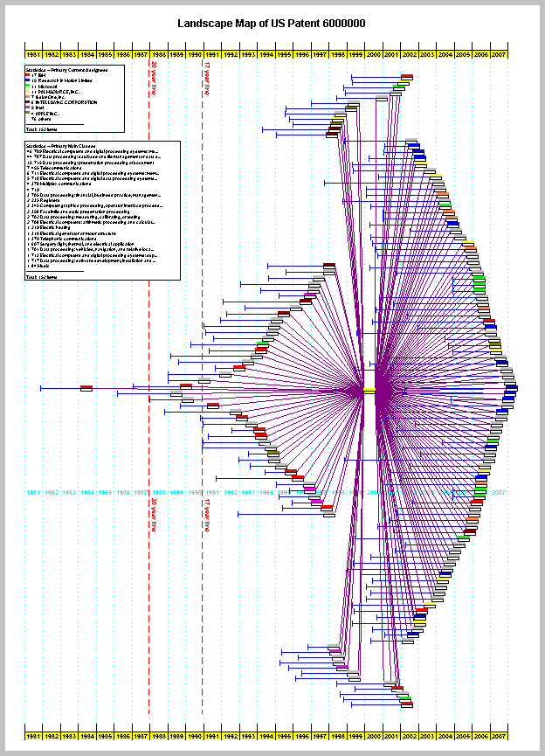
Task: Click the upper red 17 year line label
Action: [x=208, y=78]
